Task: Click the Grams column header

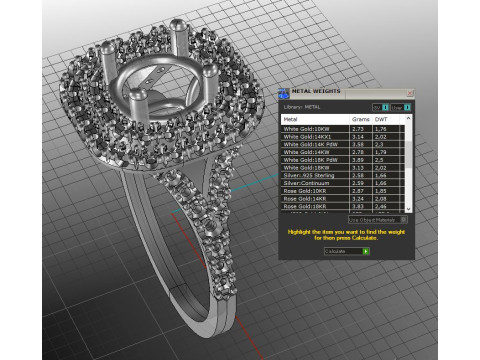Action: pos(361,119)
